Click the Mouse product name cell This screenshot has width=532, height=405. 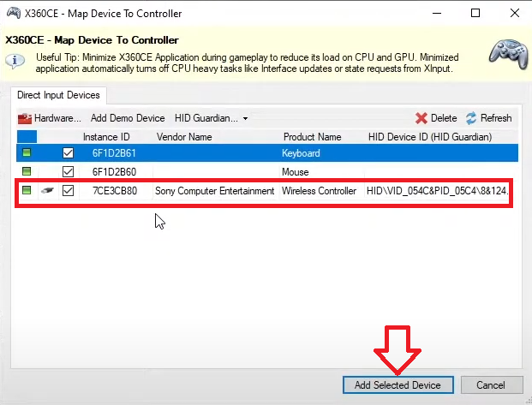[x=296, y=172]
